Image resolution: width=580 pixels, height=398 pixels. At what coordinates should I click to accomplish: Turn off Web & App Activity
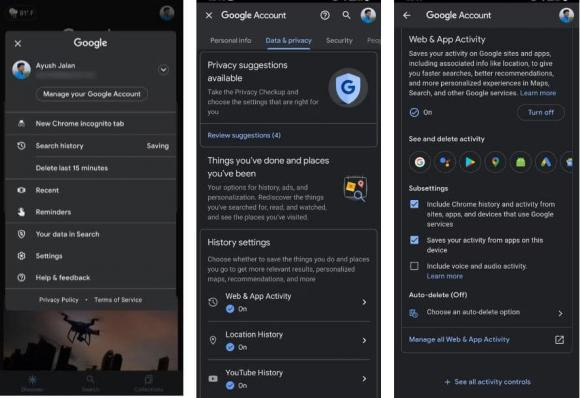coord(541,112)
